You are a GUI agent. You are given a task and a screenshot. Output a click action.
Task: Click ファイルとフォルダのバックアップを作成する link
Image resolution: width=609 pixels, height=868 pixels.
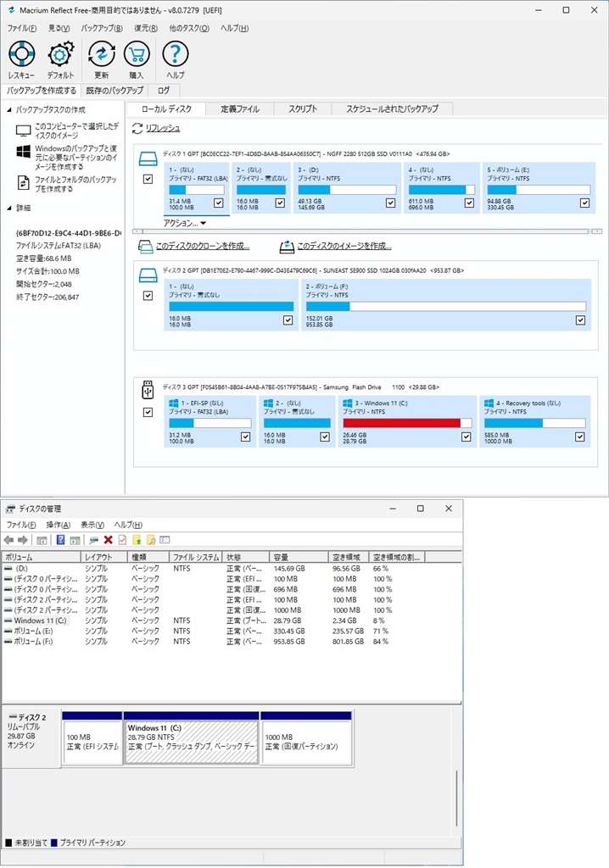pos(76,184)
